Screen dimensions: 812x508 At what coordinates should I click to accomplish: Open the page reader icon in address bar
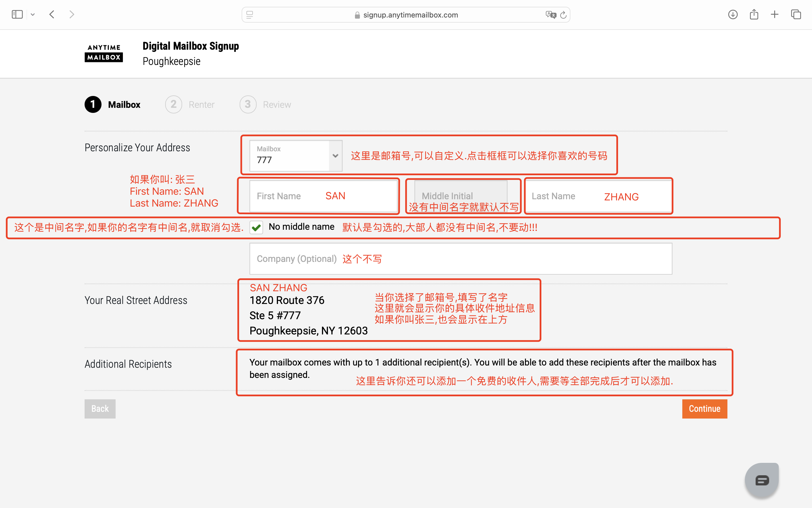coord(250,15)
